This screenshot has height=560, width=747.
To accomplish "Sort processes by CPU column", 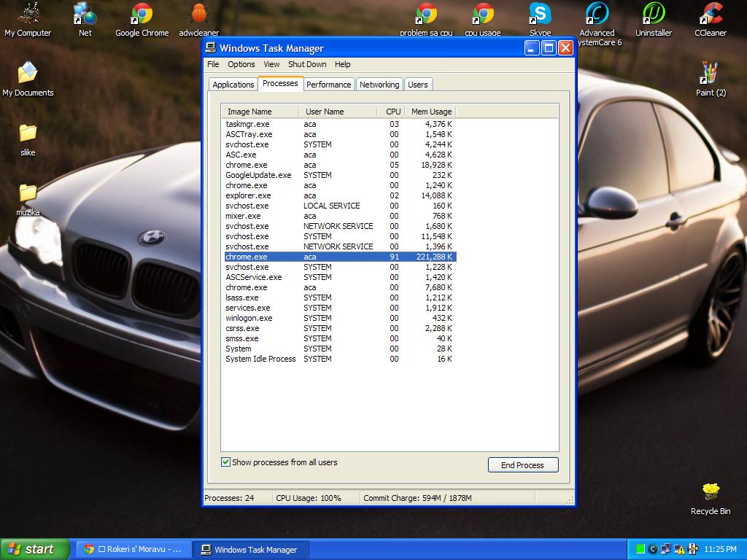I will coord(393,112).
